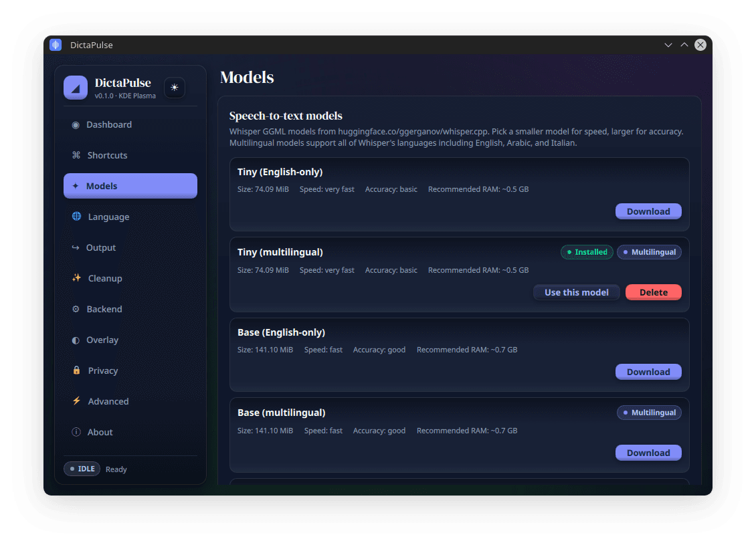756x547 pixels.
Task: Click the Privacy lock icon
Action: click(77, 370)
